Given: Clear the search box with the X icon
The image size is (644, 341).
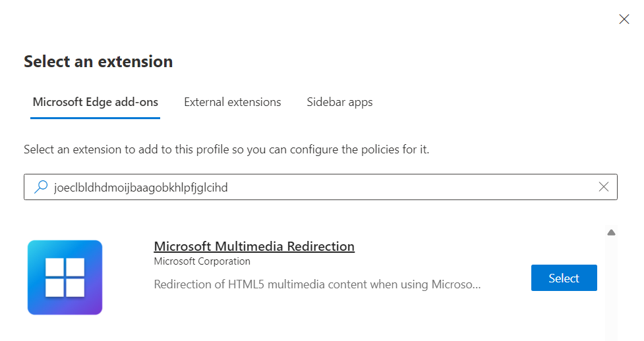Looking at the screenshot, I should coord(603,187).
